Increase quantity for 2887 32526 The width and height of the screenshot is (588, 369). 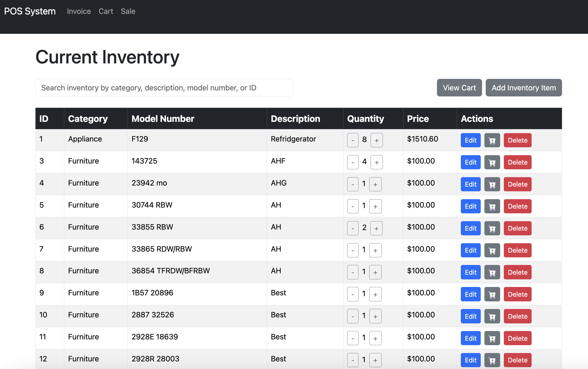[375, 316]
